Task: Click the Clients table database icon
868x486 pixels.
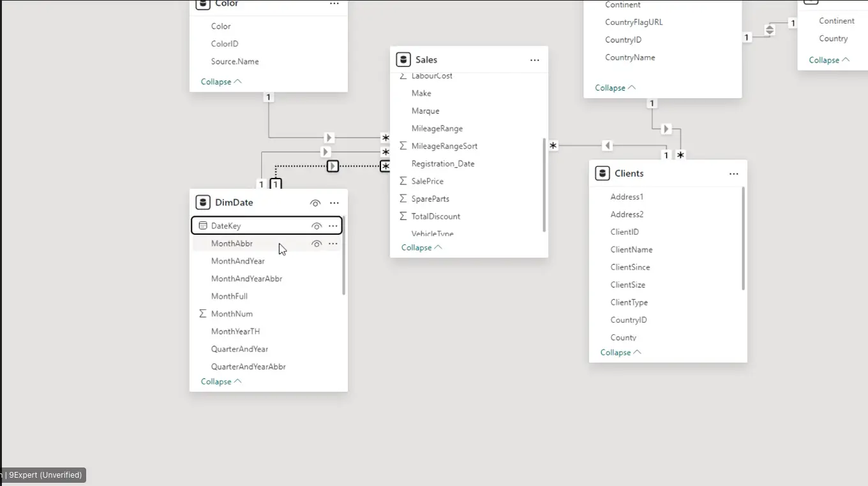Action: (602, 173)
